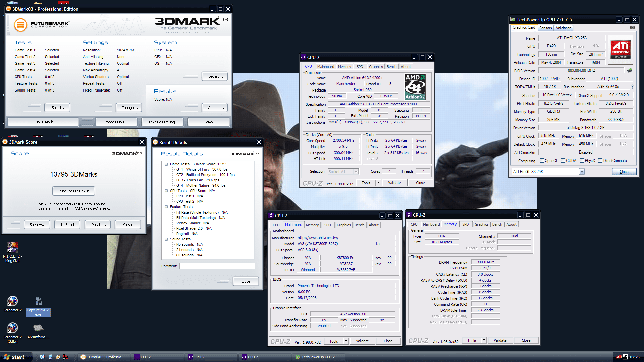Click the Show Desktop quick launch icon
The height and width of the screenshot is (362, 644).
tap(50, 357)
